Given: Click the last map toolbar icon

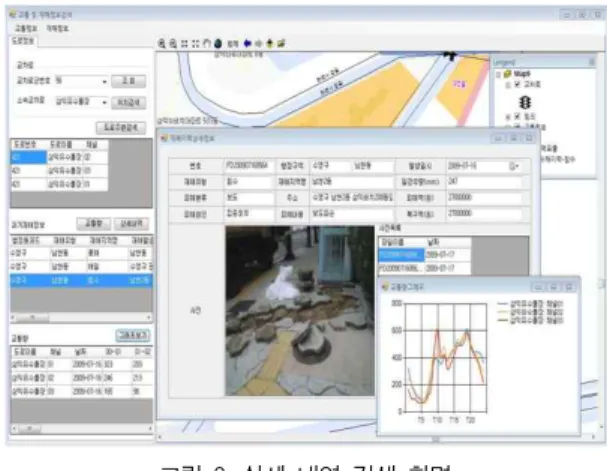Looking at the screenshot, I should click(281, 43).
